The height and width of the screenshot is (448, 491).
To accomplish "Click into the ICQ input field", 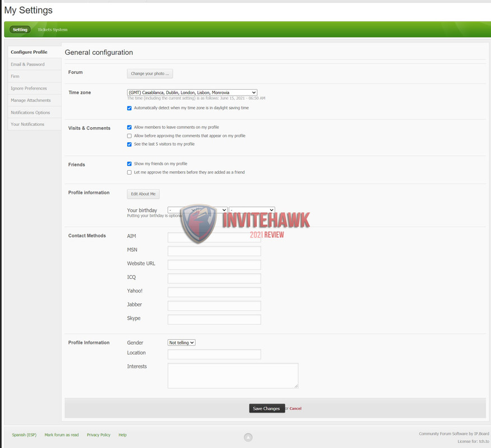I will click(x=214, y=278).
